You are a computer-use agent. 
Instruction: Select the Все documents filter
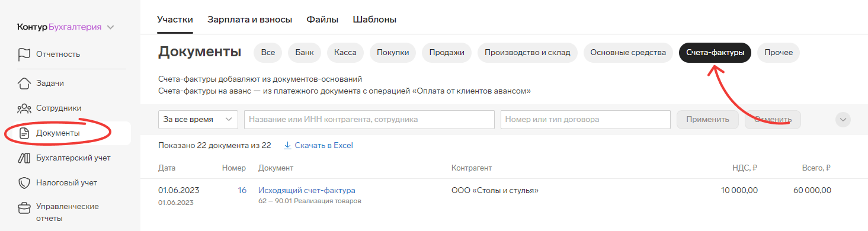tap(268, 53)
